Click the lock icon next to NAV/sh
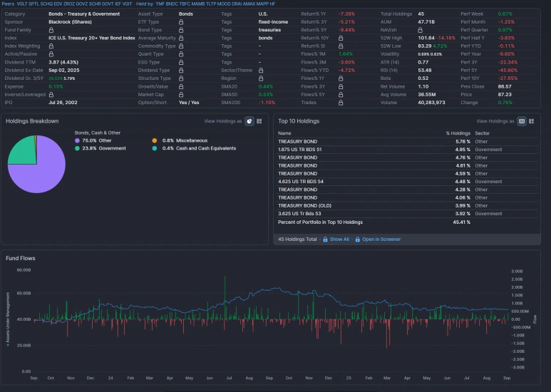Screen dimensions: 551x392 421,30
